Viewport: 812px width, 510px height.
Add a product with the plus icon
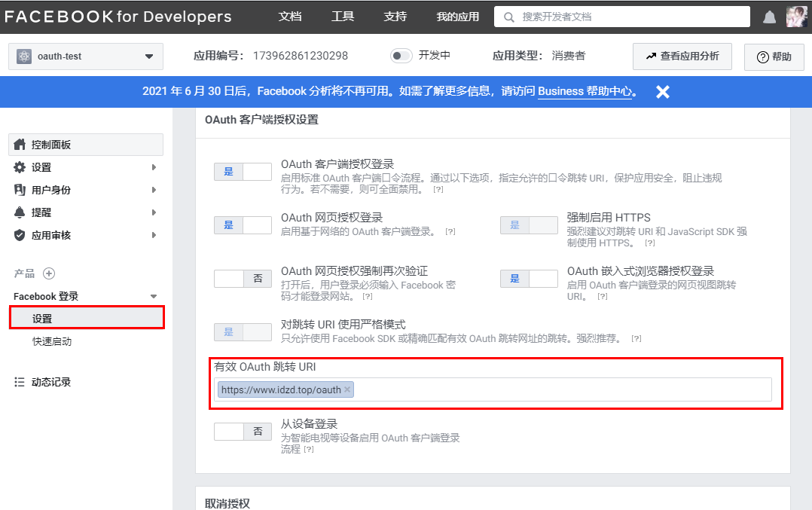click(49, 273)
